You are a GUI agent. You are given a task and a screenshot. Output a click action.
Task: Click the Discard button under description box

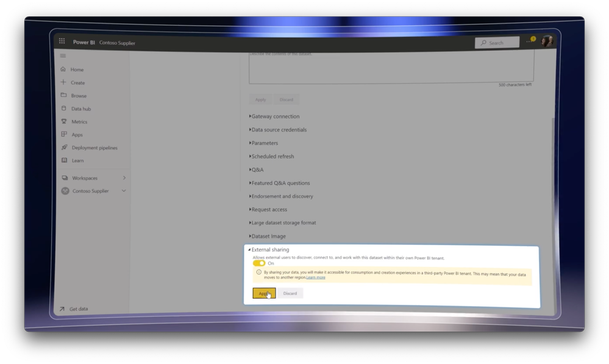coord(287,99)
